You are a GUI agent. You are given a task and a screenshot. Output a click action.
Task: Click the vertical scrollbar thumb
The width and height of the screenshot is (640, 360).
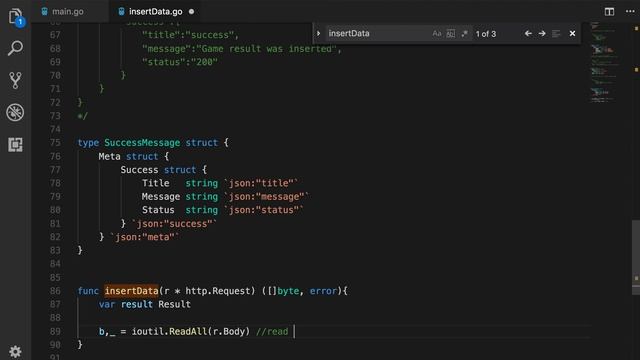coord(636,257)
